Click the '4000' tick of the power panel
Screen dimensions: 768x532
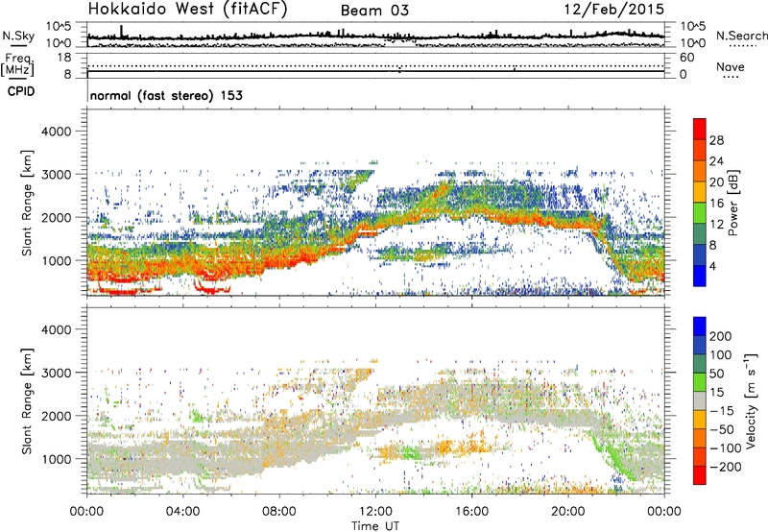(57, 132)
